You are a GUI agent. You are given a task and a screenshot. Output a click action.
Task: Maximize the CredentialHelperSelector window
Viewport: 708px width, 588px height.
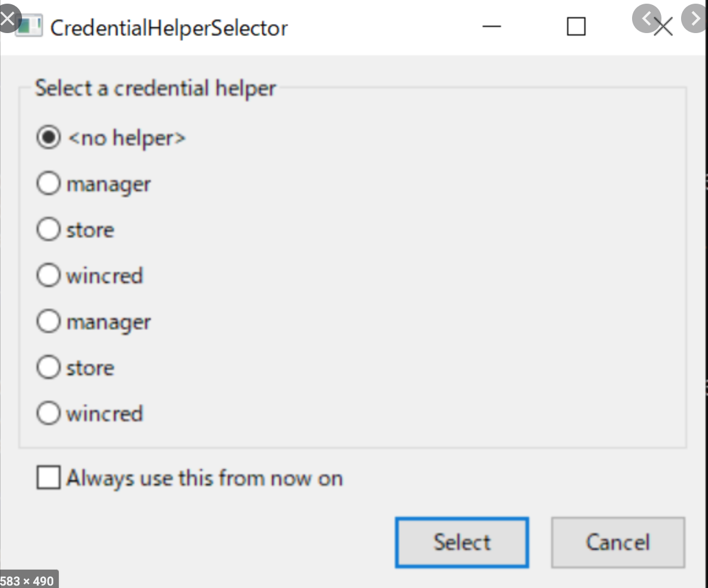[x=576, y=26]
